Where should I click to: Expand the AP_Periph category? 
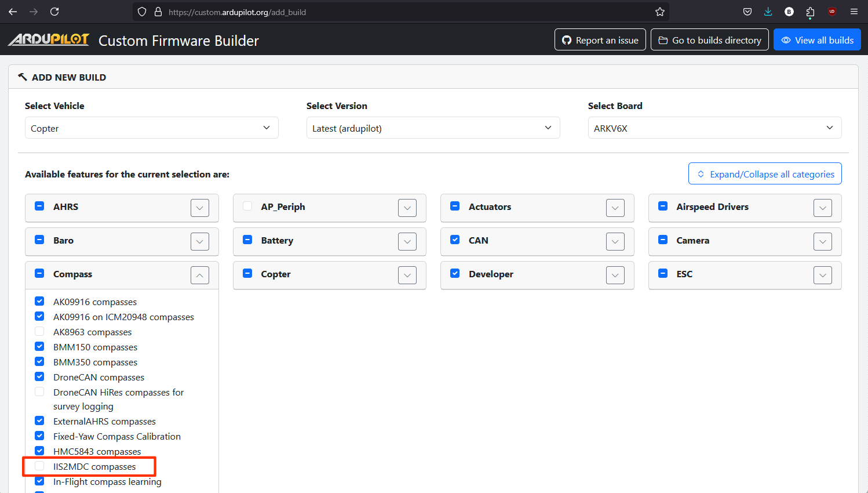tap(407, 208)
